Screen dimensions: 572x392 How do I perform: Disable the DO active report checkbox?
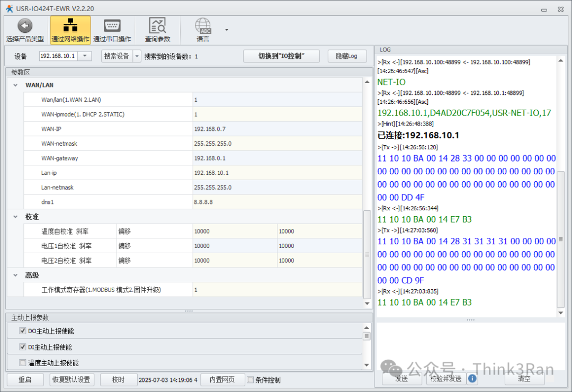pyautogui.click(x=22, y=331)
